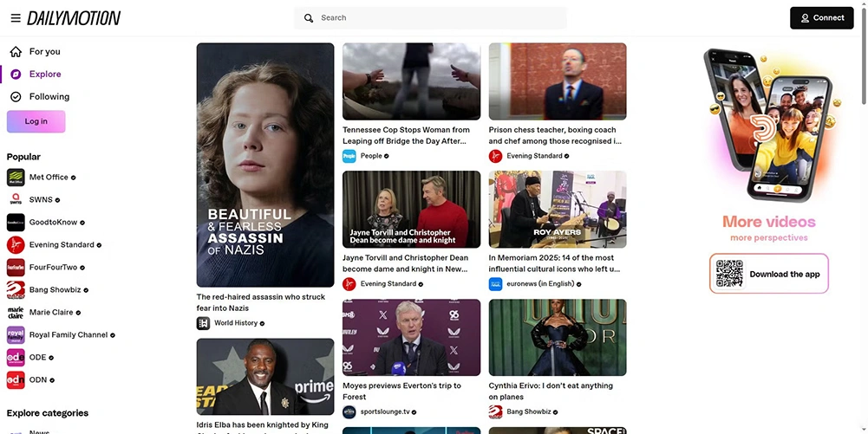The height and width of the screenshot is (434, 868).
Task: Click the page vertical scrollbar
Action: pyautogui.click(x=864, y=54)
